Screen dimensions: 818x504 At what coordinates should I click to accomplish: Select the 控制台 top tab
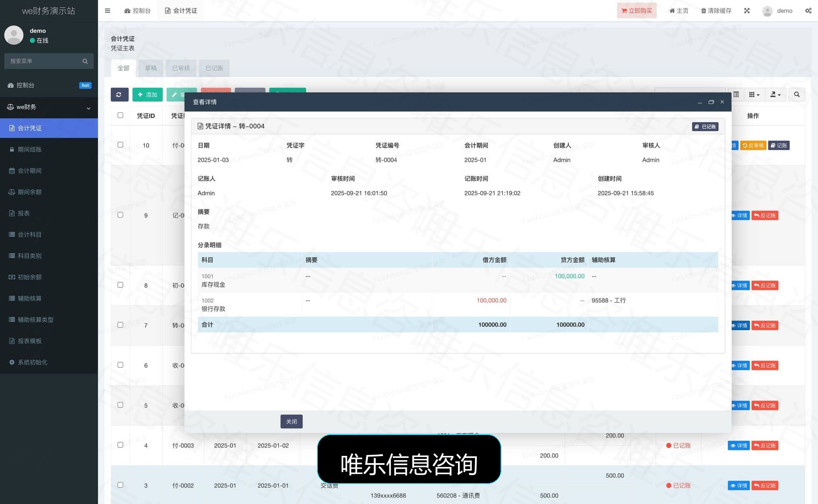138,11
